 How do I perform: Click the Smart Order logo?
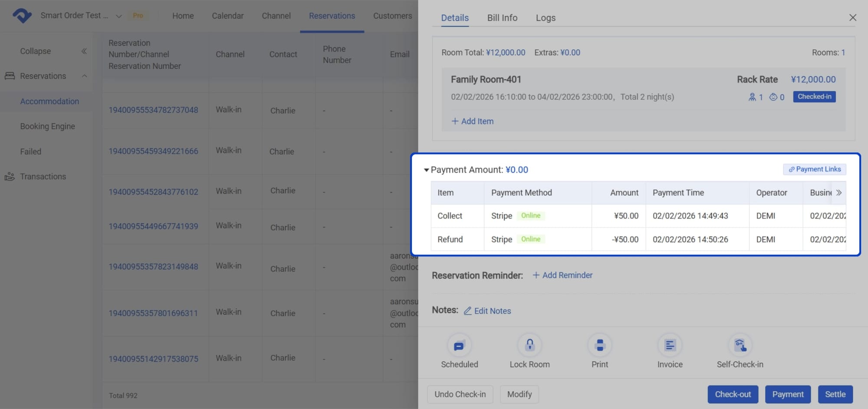[21, 15]
